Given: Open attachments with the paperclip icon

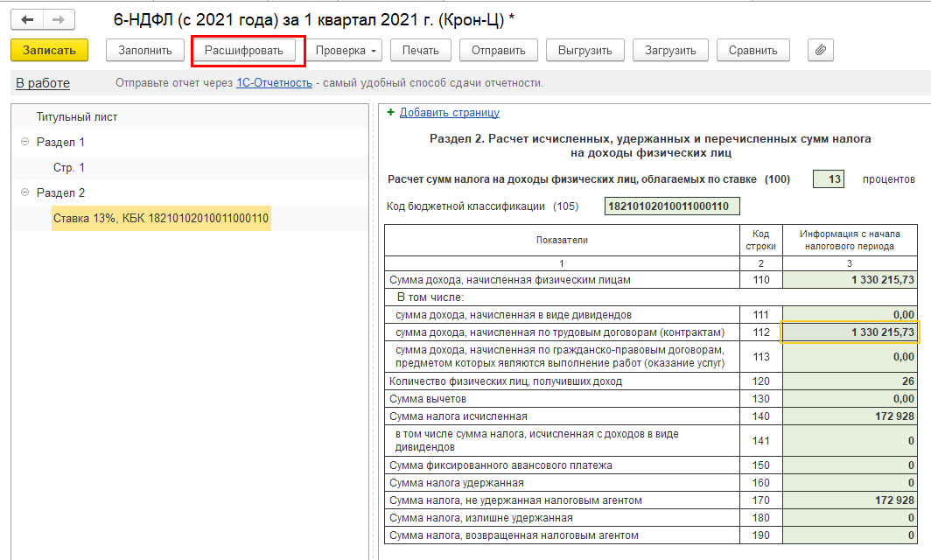Looking at the screenshot, I should [821, 51].
